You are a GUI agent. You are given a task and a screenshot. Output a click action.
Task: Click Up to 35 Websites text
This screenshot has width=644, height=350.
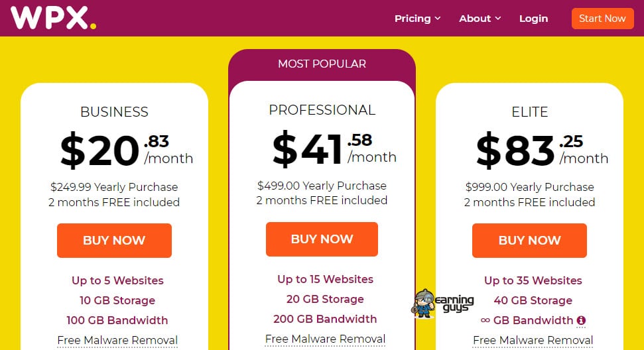tap(533, 280)
